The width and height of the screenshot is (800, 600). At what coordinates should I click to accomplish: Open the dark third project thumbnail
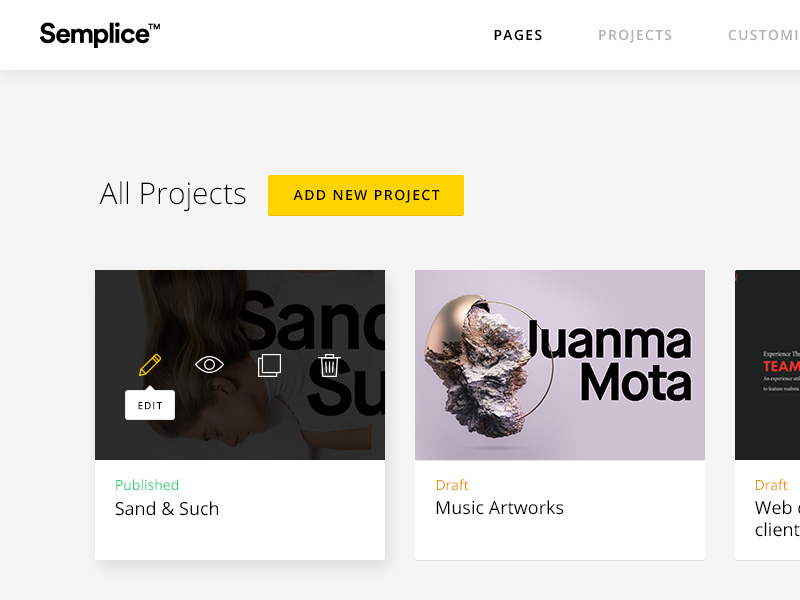coord(768,365)
